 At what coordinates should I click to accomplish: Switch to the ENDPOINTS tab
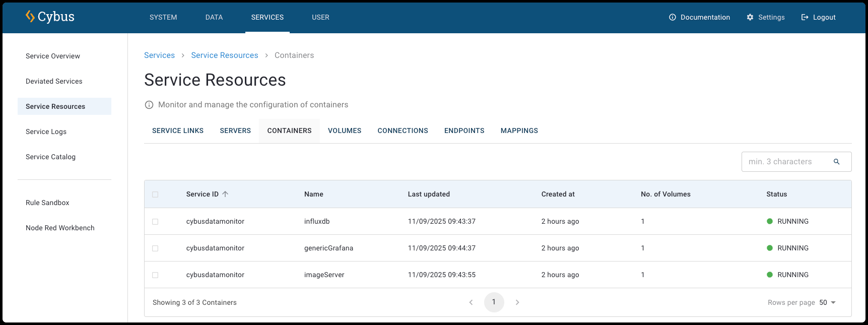[464, 131]
